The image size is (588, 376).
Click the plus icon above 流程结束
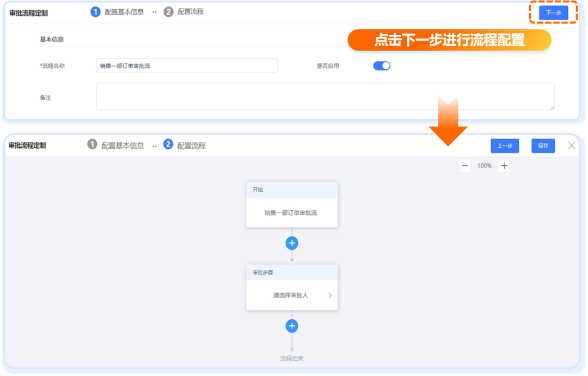click(292, 326)
